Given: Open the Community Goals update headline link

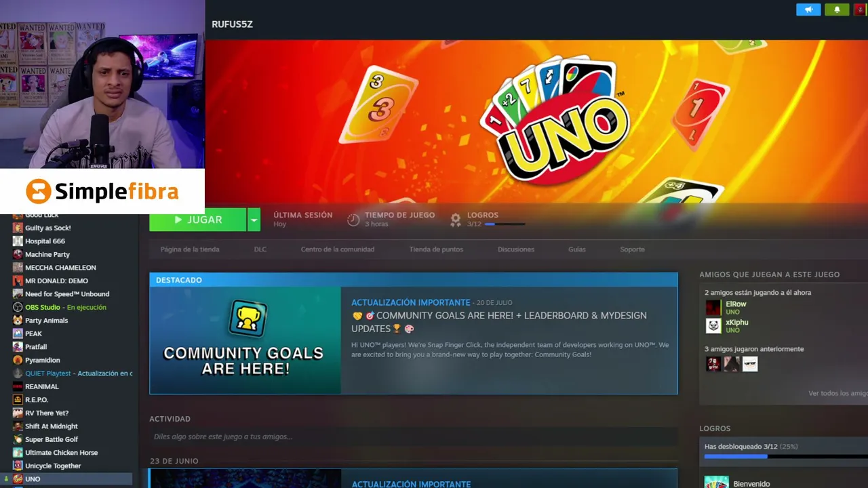Looking at the screenshot, I should pyautogui.click(x=499, y=322).
